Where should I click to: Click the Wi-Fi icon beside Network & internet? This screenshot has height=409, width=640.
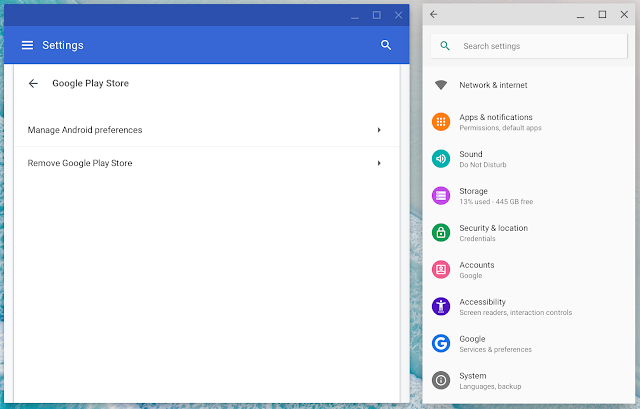(441, 85)
